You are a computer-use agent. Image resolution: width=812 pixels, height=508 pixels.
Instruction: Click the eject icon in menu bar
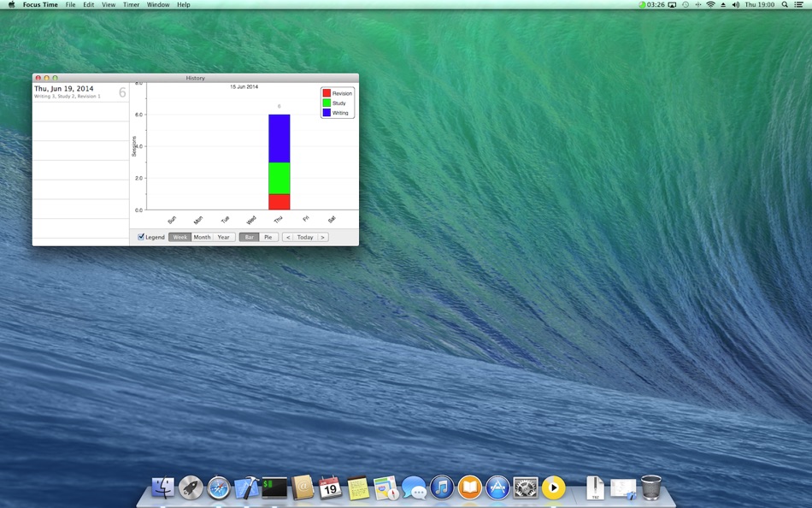723,4
